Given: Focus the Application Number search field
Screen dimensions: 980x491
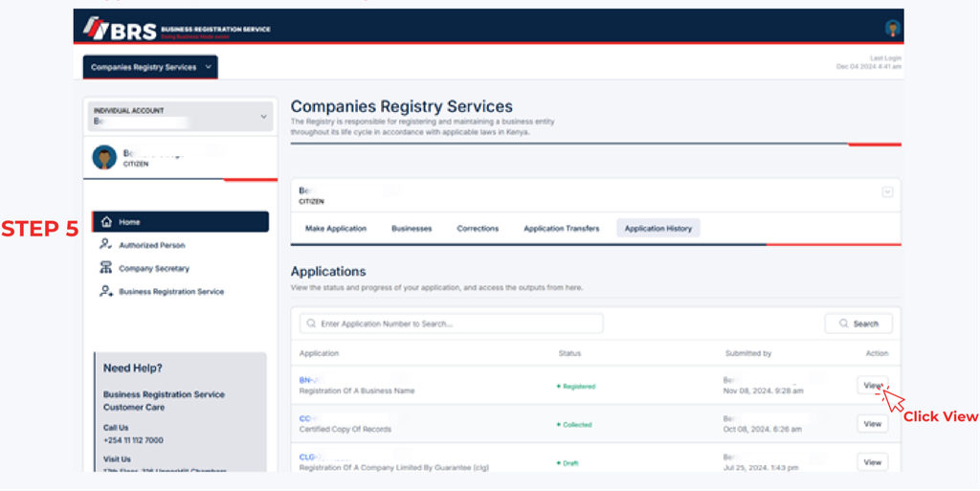Looking at the screenshot, I should click(452, 324).
